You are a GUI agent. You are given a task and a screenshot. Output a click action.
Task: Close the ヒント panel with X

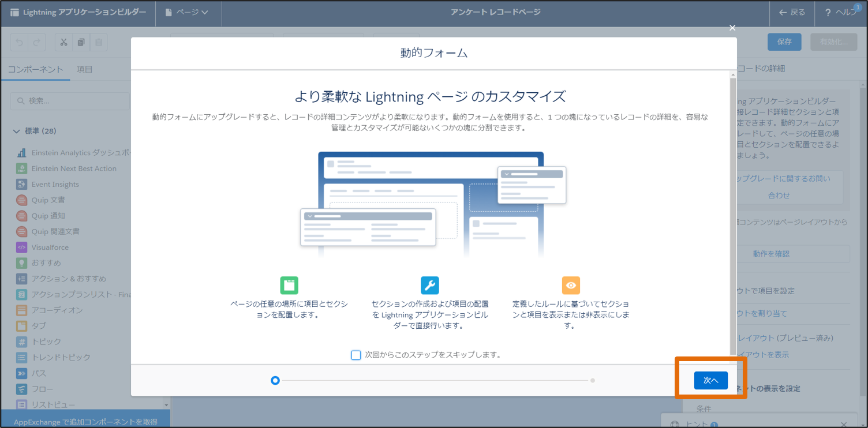[844, 425]
